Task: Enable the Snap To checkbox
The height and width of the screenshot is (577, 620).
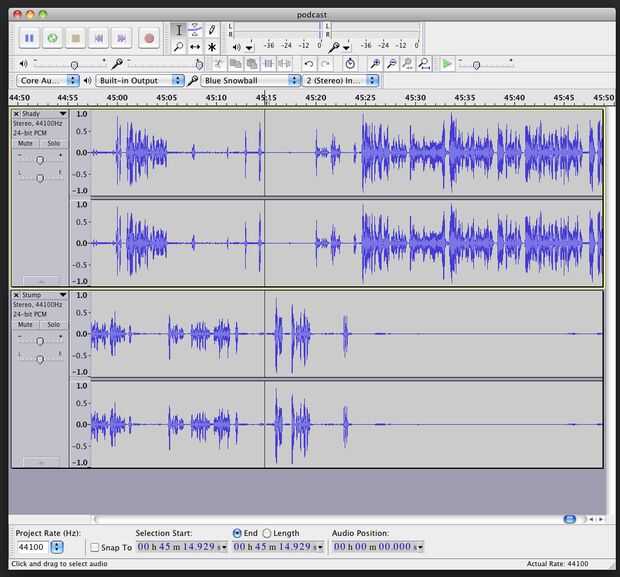Action: [94, 547]
